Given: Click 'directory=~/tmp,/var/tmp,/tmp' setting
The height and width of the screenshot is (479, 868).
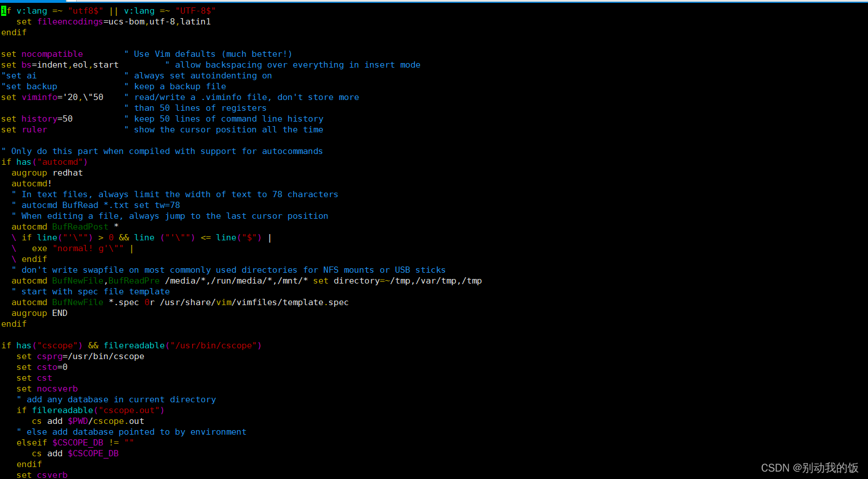Looking at the screenshot, I should point(408,281).
